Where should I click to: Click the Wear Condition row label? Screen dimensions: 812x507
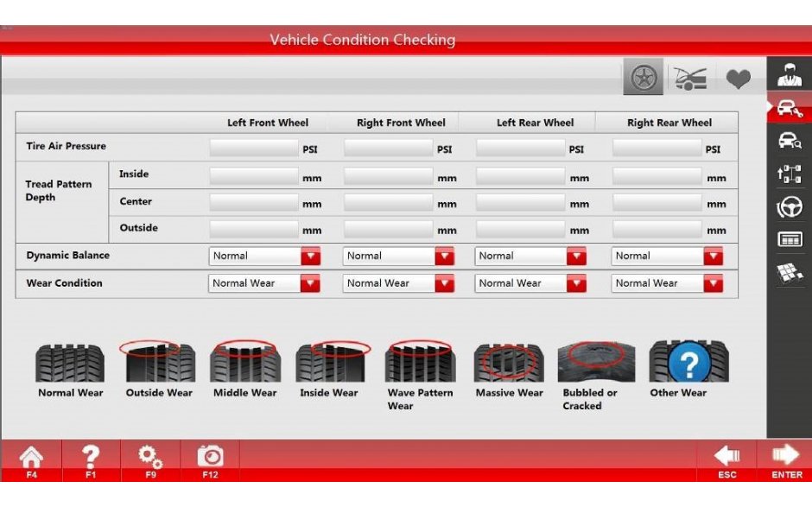click(64, 283)
